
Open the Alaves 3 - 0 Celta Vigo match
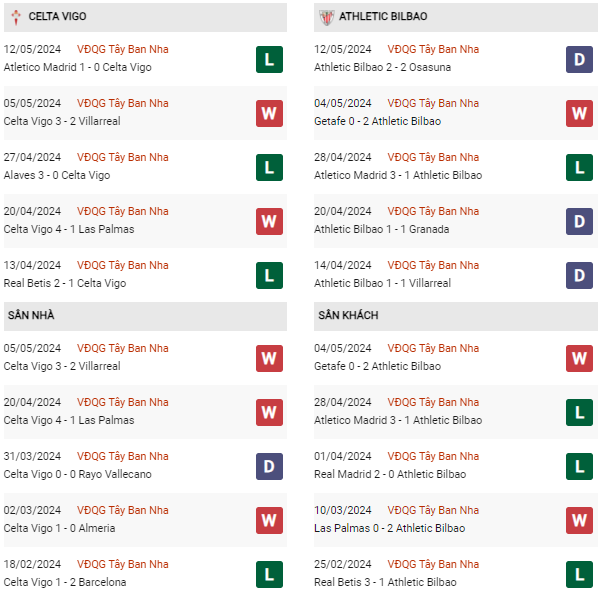[x=57, y=175]
